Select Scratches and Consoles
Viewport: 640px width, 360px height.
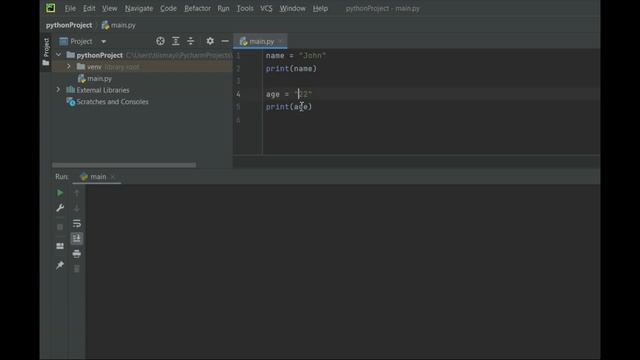coord(108,102)
